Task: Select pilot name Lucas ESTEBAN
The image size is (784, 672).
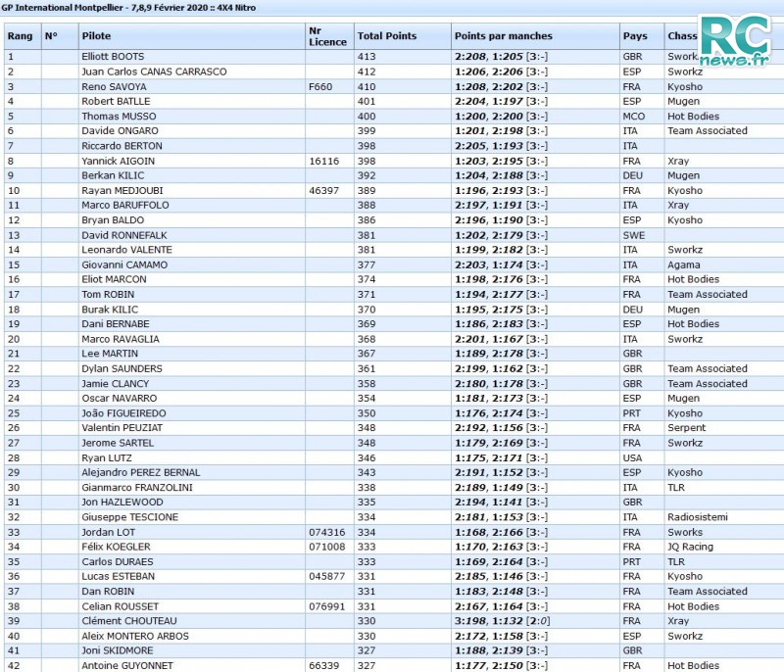Action: click(119, 576)
